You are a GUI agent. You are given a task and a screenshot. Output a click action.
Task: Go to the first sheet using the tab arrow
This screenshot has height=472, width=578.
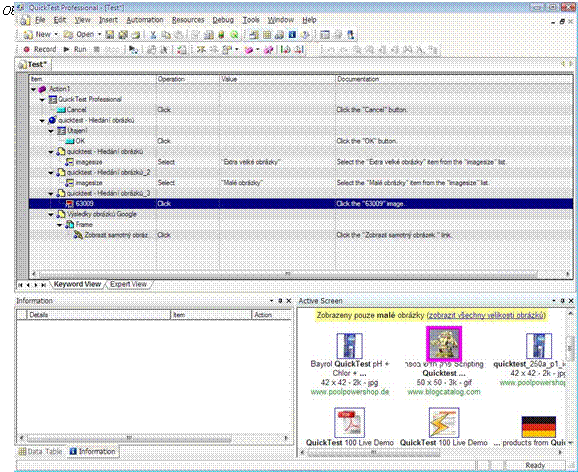[x=20, y=285]
